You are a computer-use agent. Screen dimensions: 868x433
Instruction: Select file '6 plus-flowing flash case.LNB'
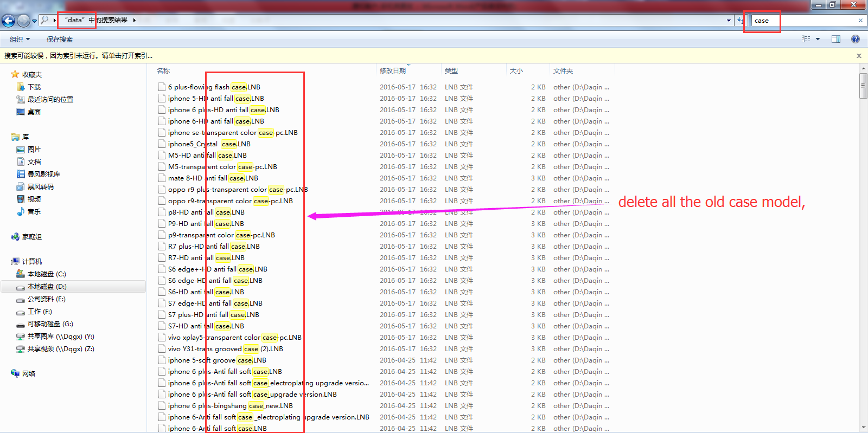click(x=214, y=87)
